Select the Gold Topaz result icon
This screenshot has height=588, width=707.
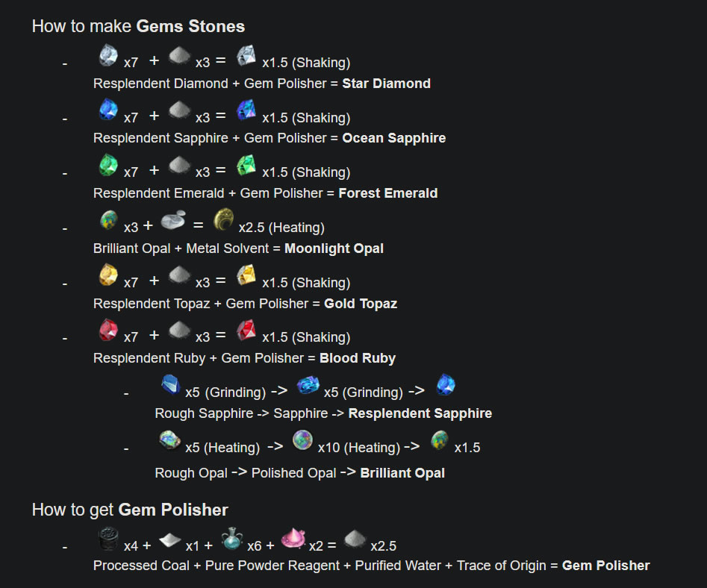point(246,276)
